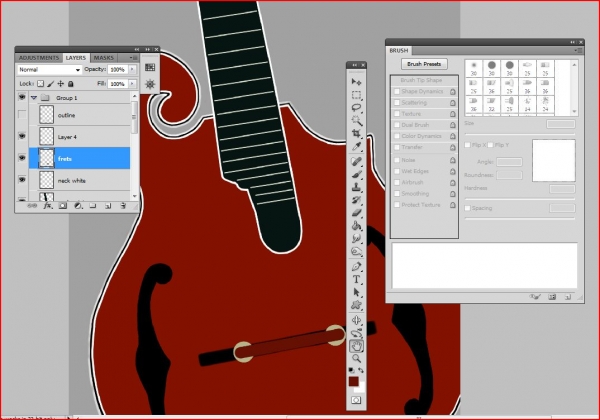Image resolution: width=600 pixels, height=420 pixels.
Task: Reset default foreground and background colors
Action: point(351,370)
